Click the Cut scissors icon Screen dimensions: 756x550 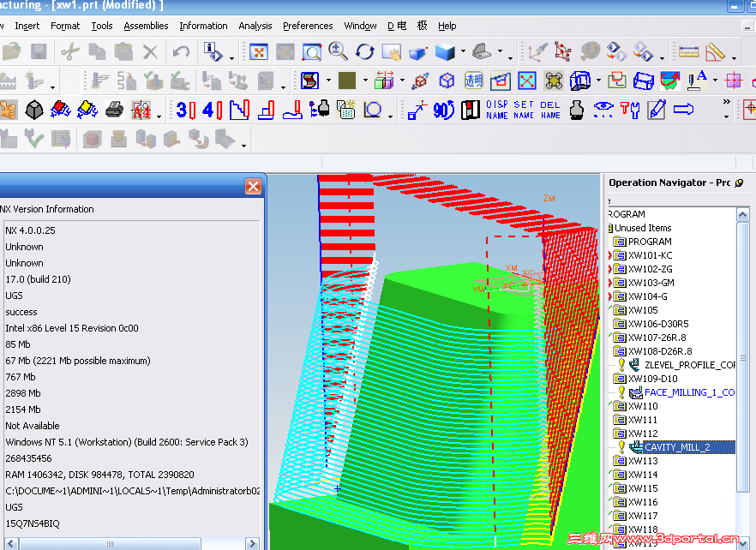(70, 51)
